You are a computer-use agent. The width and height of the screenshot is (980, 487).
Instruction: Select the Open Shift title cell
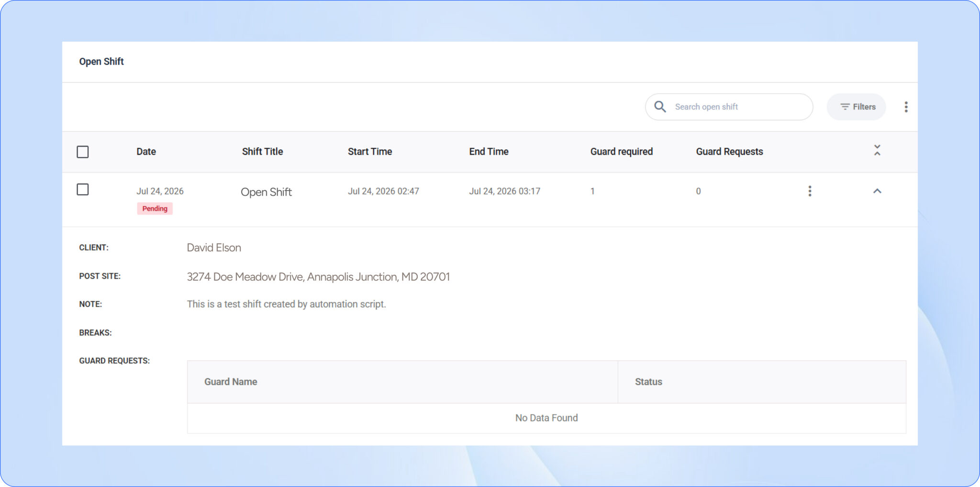click(x=266, y=192)
